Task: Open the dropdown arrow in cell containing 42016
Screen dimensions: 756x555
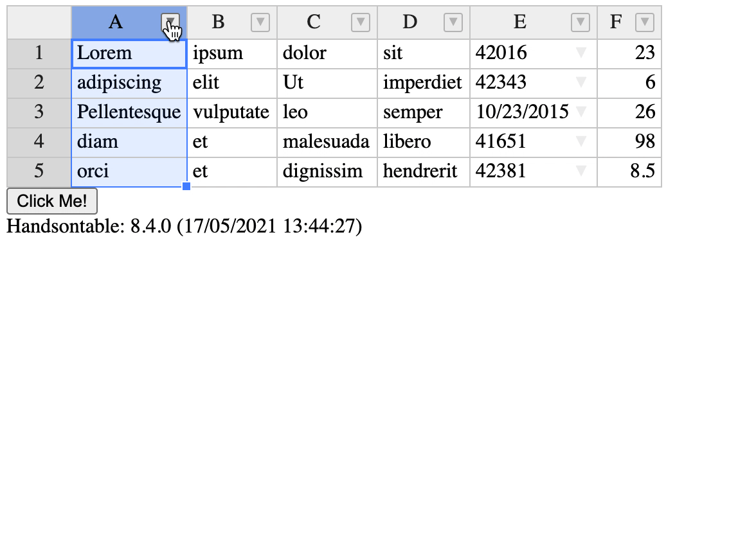Action: point(580,53)
